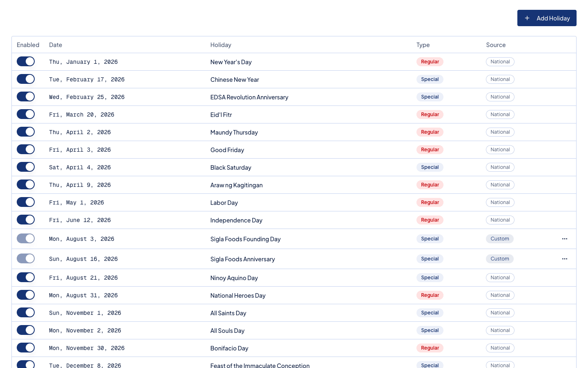Screen dimensions: 588x368
Task: Click the Date column header
Action: (56, 45)
